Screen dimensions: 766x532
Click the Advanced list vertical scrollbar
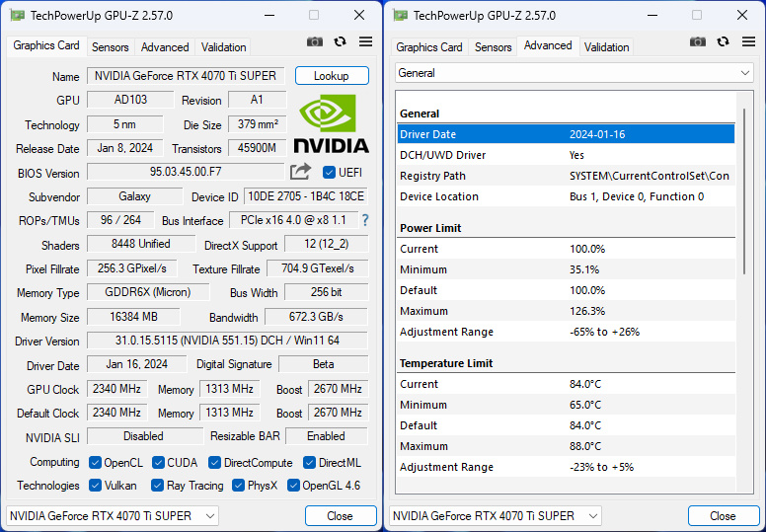(x=744, y=190)
